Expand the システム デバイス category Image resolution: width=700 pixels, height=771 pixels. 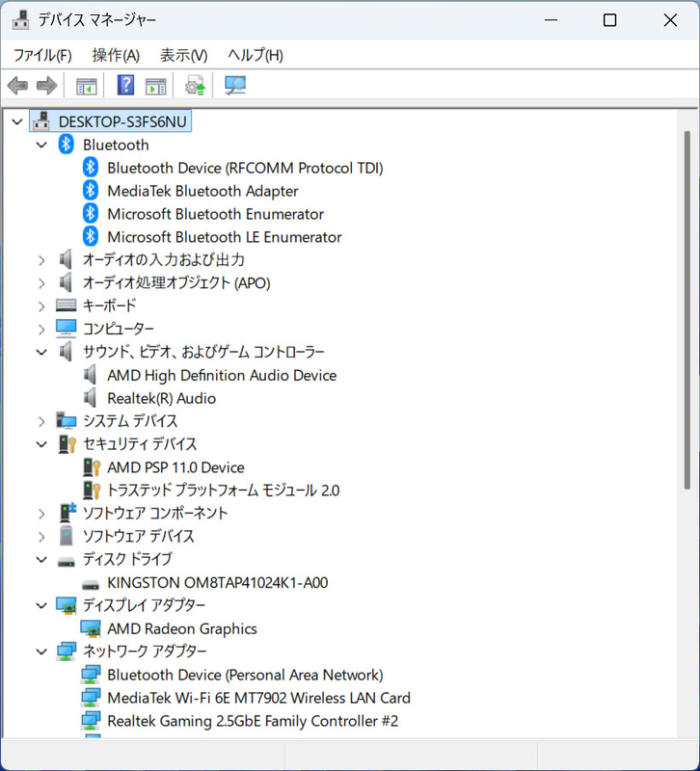coord(41,421)
